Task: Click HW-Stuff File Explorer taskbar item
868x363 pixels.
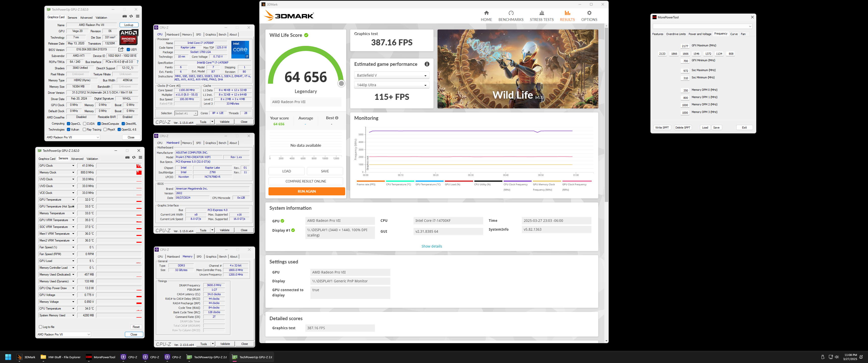Action: (60, 357)
